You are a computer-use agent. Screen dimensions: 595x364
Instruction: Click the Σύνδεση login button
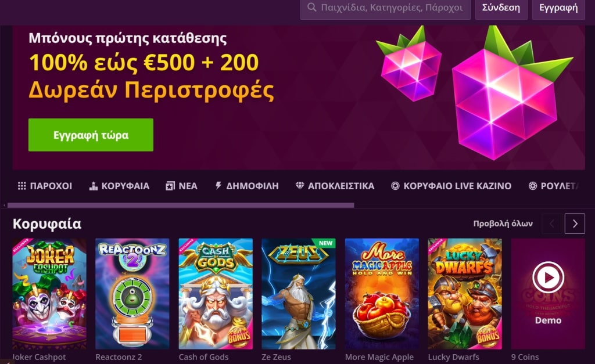[501, 8]
